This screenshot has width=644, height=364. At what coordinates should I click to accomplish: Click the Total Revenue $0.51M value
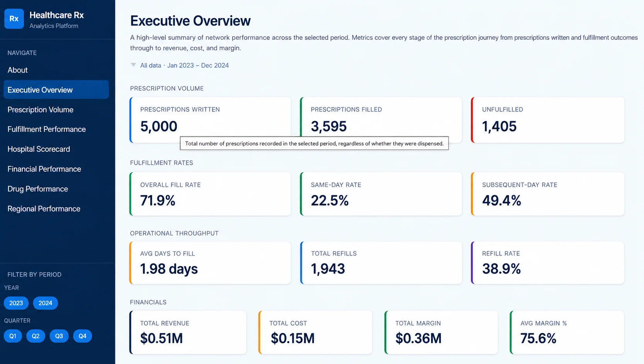(161, 338)
